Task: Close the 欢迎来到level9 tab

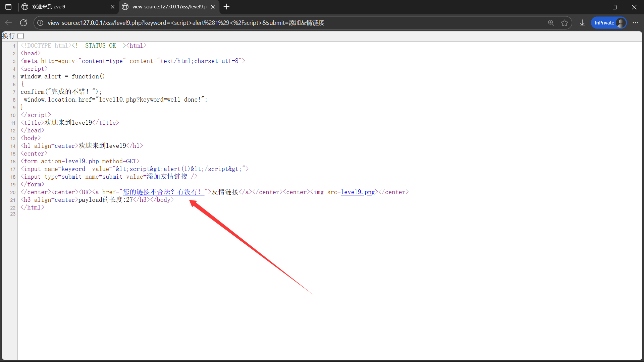Action: (112, 7)
